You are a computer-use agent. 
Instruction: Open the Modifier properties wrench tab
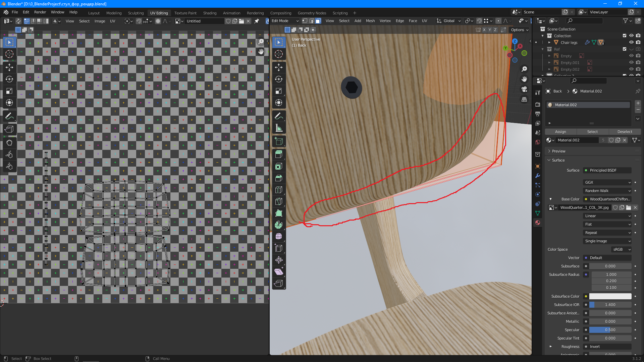(538, 176)
